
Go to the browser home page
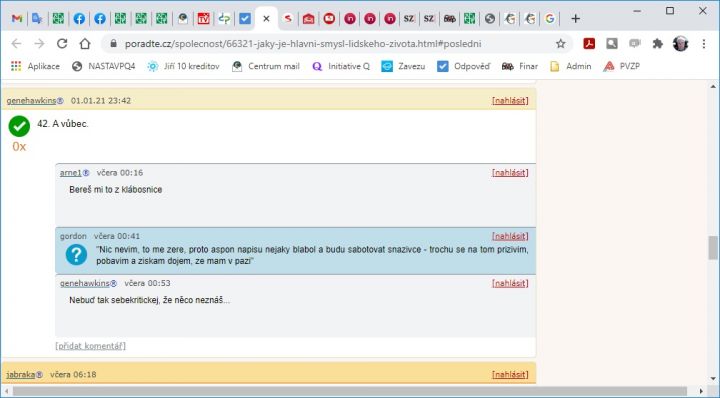pos(85,44)
